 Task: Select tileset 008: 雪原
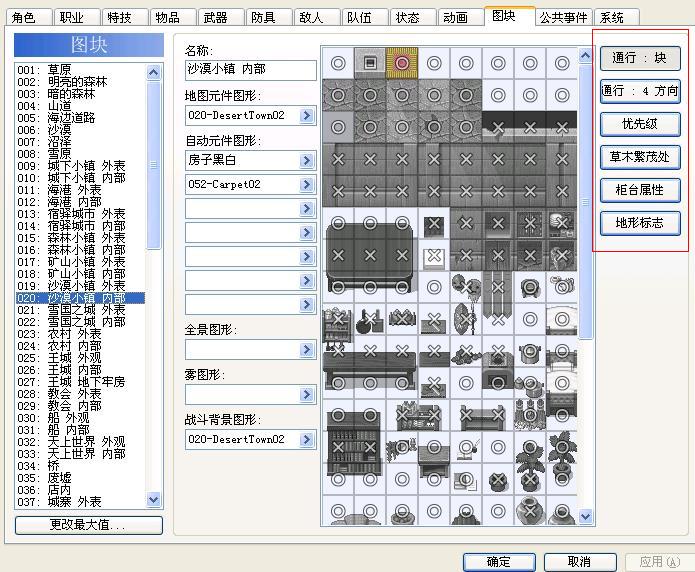tap(81, 154)
